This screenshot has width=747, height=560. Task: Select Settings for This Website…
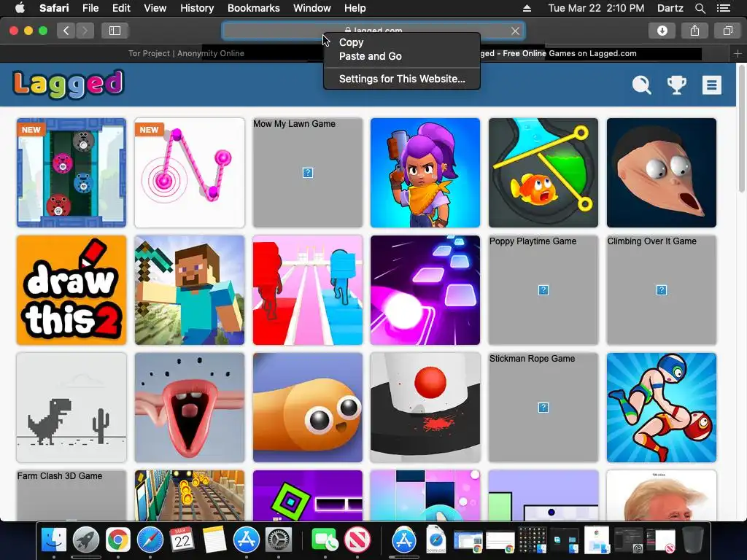tap(402, 79)
